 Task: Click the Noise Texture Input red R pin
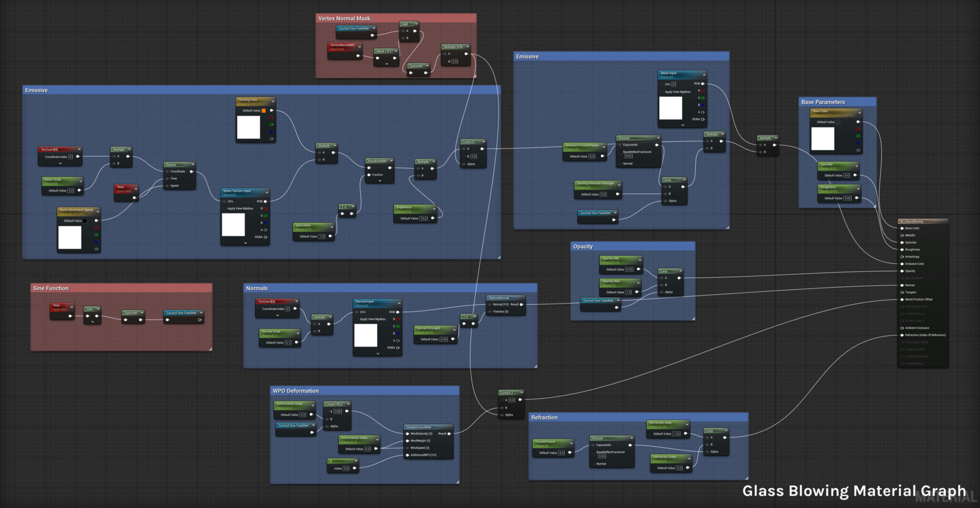coord(265,209)
